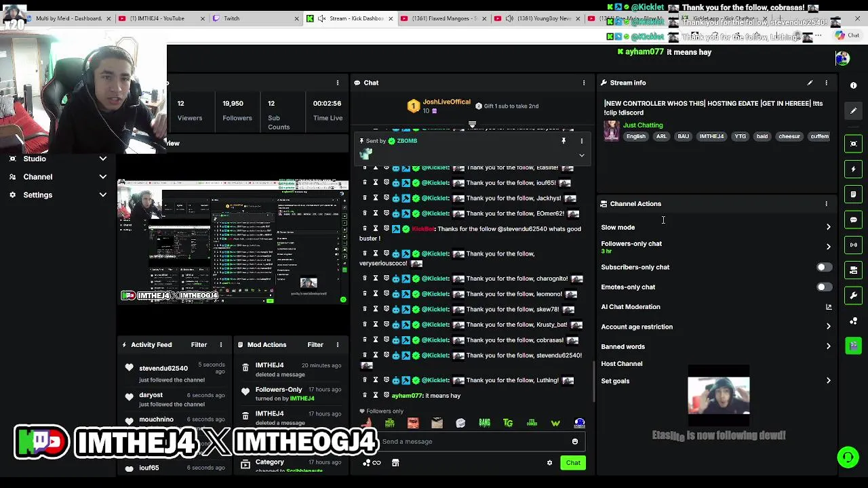
Task: Delete the 'it means hay' message
Action: pyautogui.click(x=365, y=395)
